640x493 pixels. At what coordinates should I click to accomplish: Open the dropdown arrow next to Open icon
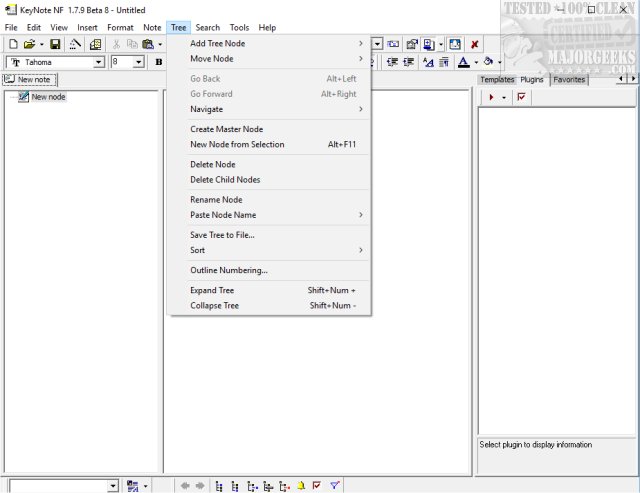(x=42, y=44)
